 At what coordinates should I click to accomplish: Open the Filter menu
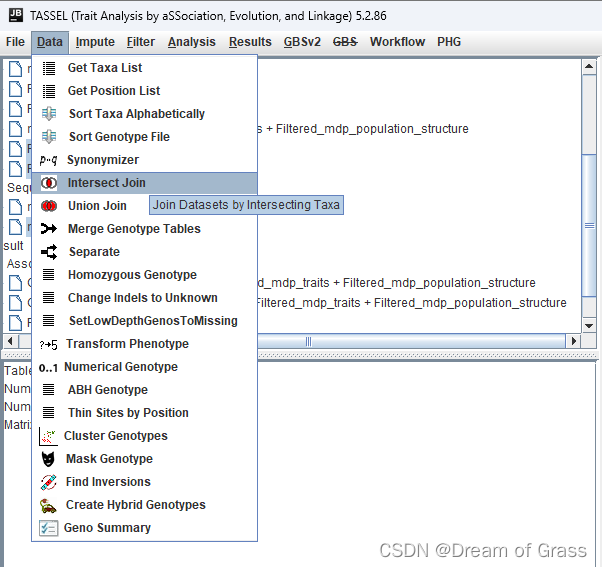coord(141,42)
